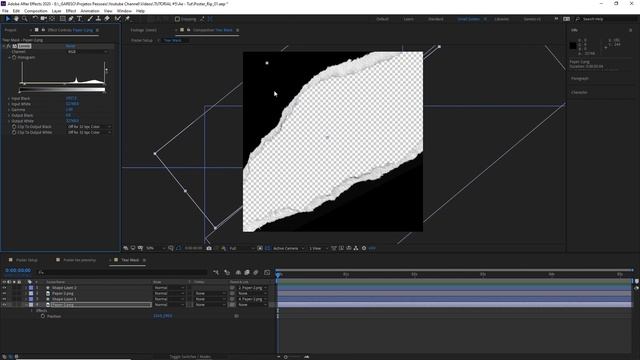Click the region of interest icon
Viewport: 640px width, 360px height.
pyautogui.click(x=260, y=248)
